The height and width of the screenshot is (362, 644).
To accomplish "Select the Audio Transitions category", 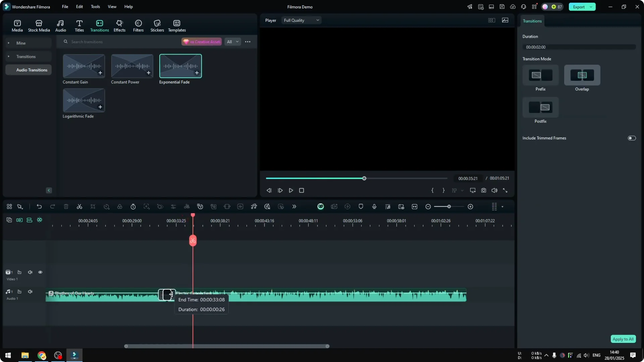I will [32, 70].
